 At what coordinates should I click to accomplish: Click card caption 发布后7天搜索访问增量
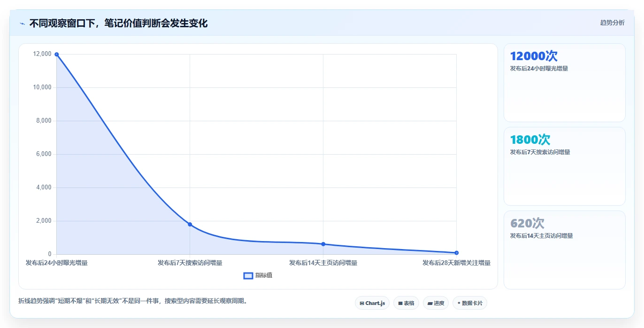(x=540, y=152)
